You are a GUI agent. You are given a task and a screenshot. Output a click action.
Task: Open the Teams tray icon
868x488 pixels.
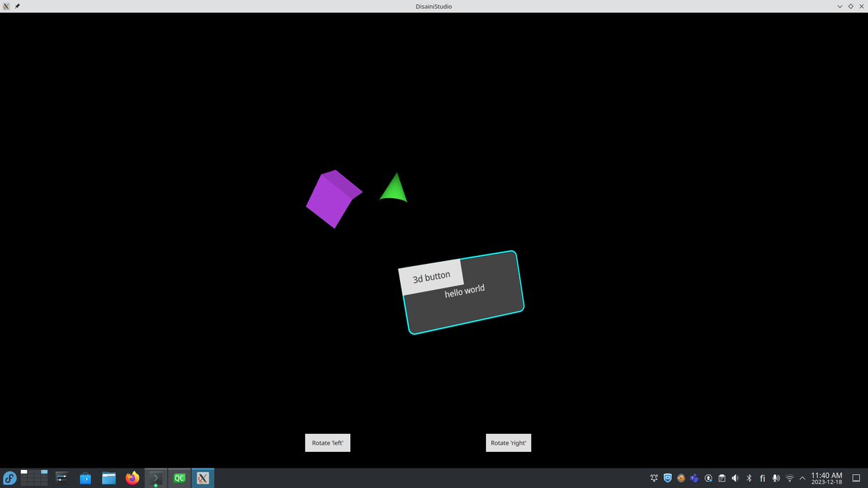694,478
